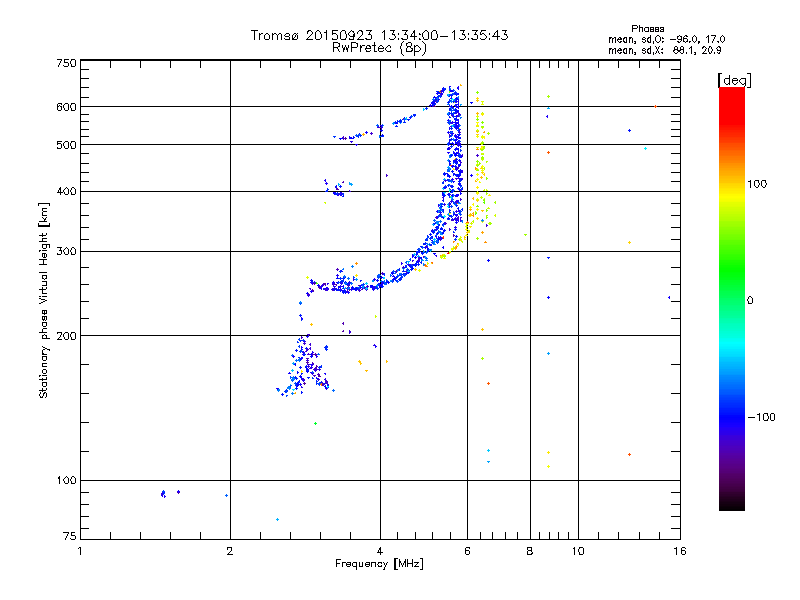
Task: Click the y-axis tick label '300'
Action: (x=66, y=252)
